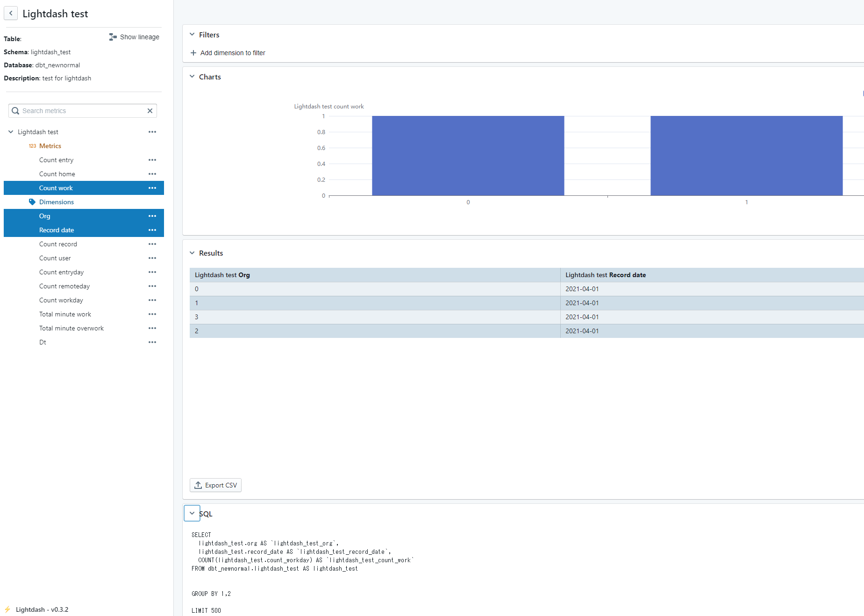This screenshot has height=616, width=864.
Task: Open options menu for the Lightdash test table
Action: click(x=152, y=132)
